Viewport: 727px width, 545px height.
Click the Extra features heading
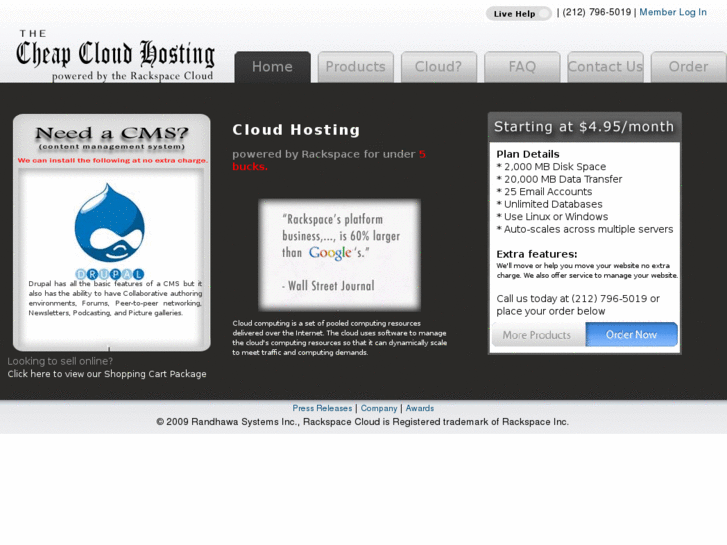[537, 254]
